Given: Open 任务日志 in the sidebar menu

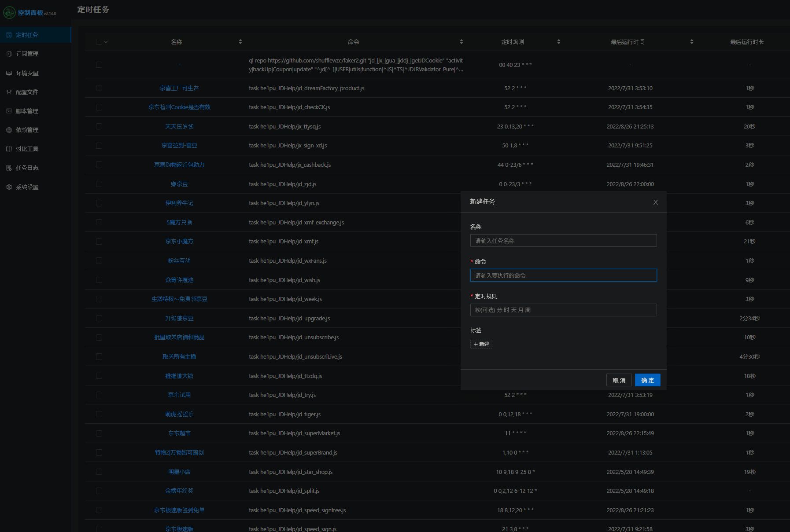Looking at the screenshot, I should (27, 168).
